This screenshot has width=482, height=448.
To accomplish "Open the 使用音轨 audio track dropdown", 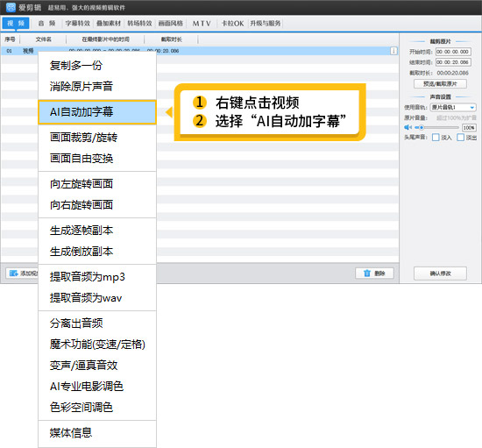I will point(453,107).
